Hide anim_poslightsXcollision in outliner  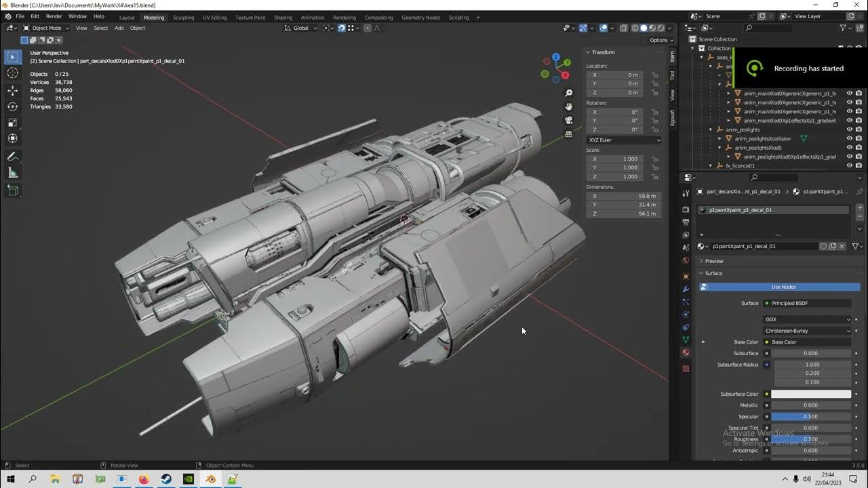(849, 138)
